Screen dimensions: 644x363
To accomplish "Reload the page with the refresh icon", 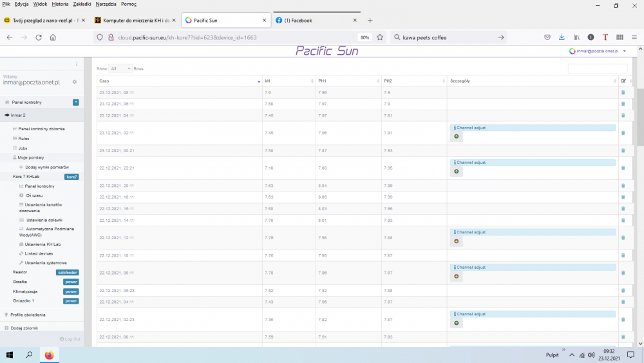I will pyautogui.click(x=39, y=37).
